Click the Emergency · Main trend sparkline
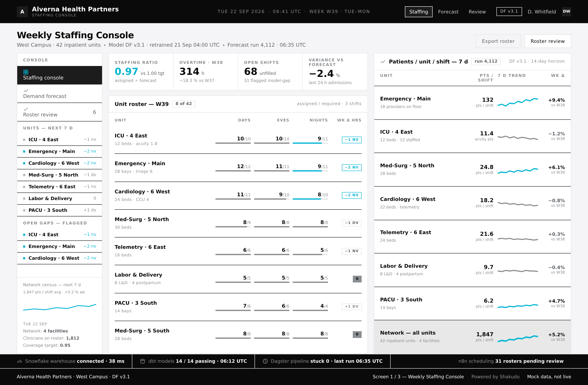 [518, 102]
